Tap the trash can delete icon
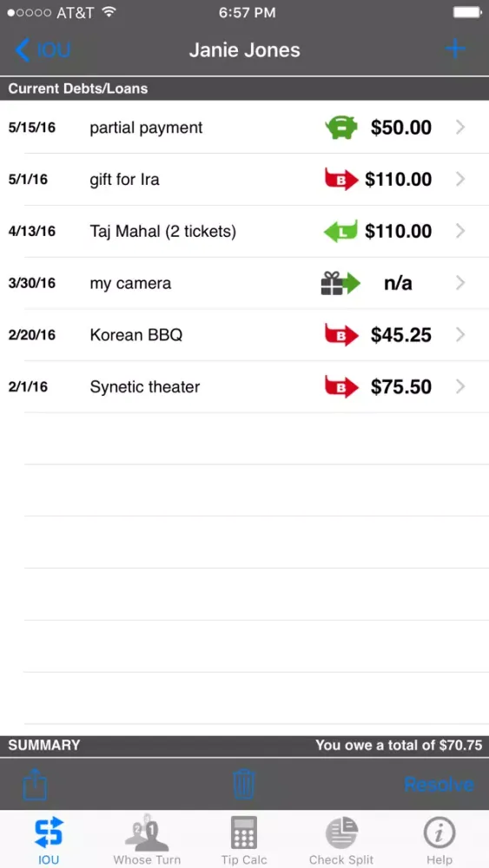The height and width of the screenshot is (868, 489). 244,784
